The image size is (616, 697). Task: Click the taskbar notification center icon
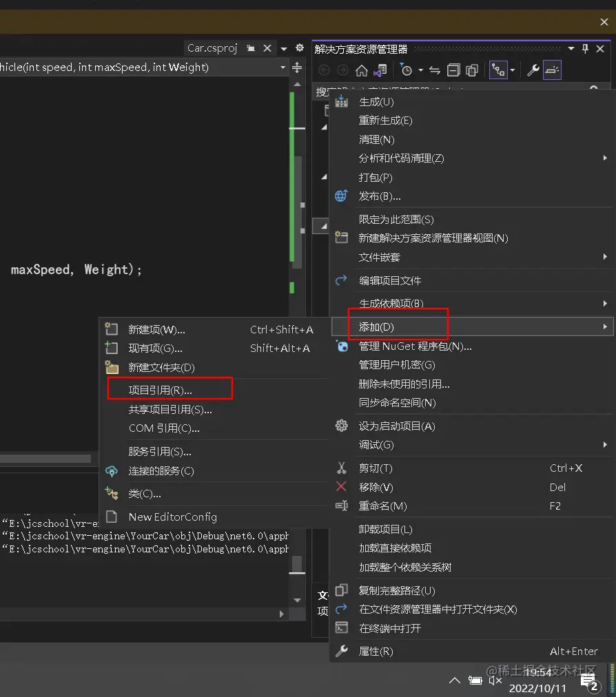pyautogui.click(x=589, y=681)
